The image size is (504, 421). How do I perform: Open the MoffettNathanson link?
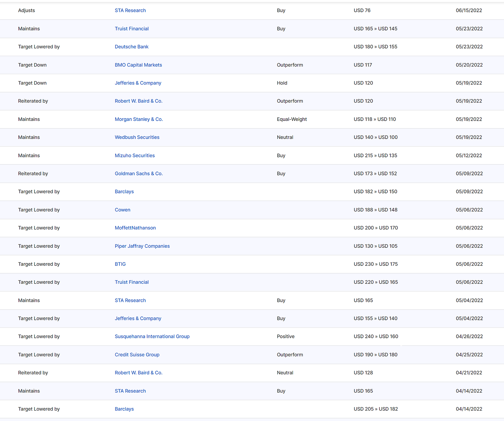135,228
